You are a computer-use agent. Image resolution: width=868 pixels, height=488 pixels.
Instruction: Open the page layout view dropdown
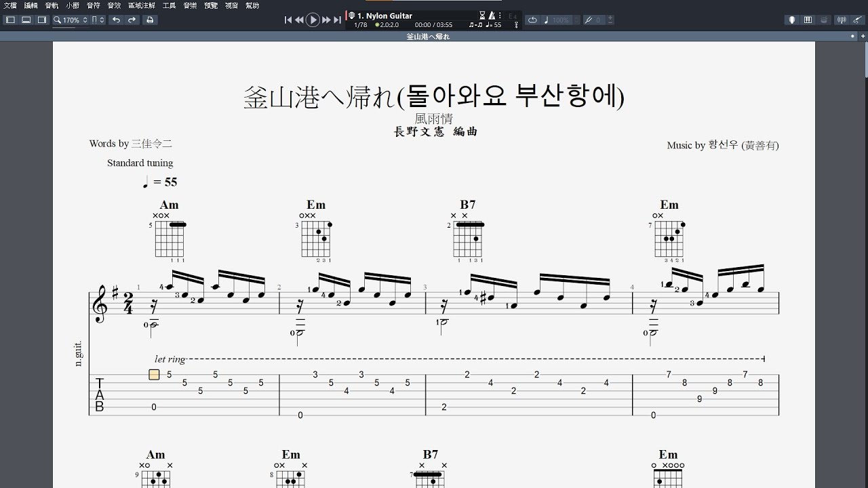(x=98, y=20)
